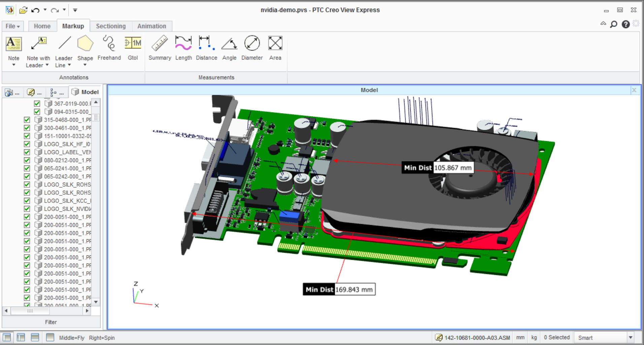644x345 pixels.
Task: Uncheck the 080-0212-000_1 part checkbox
Action: (x=27, y=160)
